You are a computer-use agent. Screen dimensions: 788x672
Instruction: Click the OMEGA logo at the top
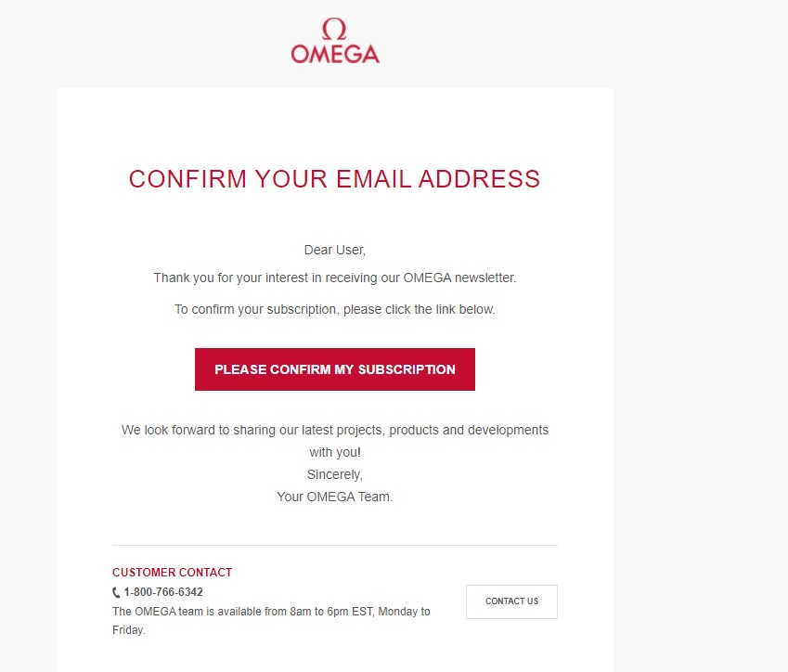[334, 42]
